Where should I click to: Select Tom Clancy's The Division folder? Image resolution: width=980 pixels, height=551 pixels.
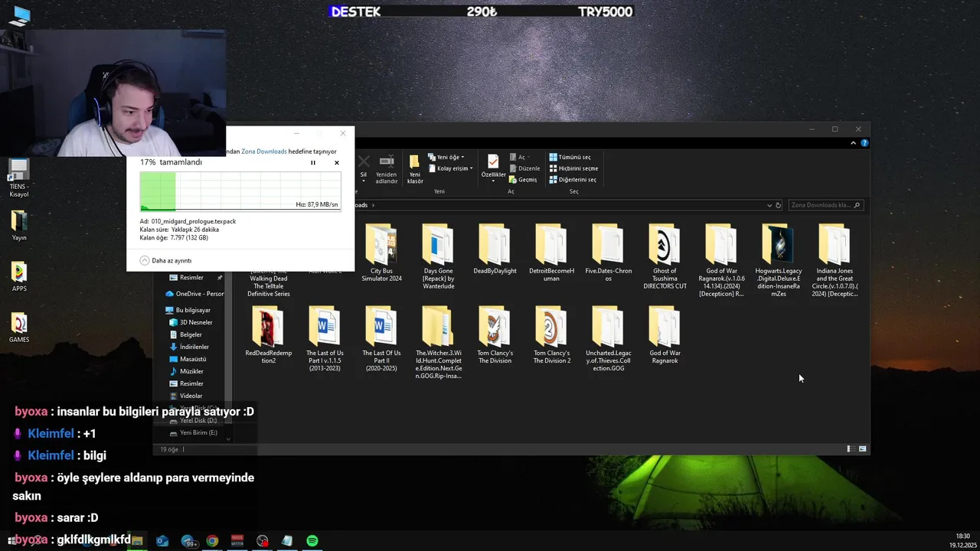(495, 335)
